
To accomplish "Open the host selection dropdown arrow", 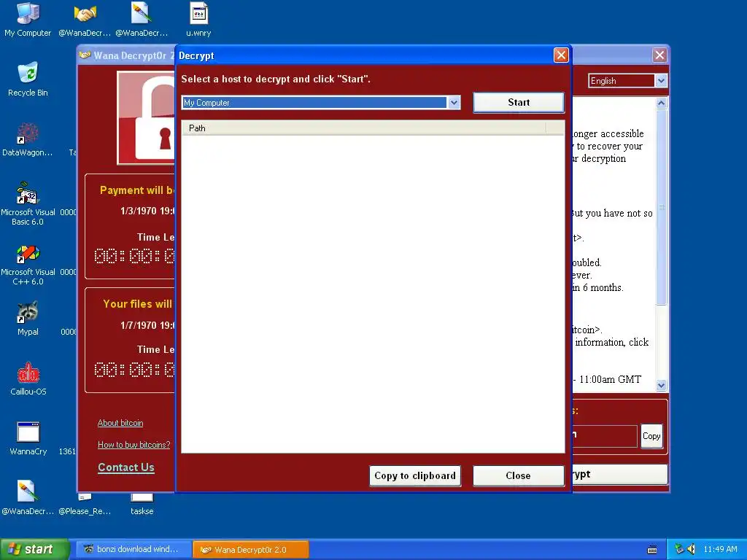I will (454, 102).
